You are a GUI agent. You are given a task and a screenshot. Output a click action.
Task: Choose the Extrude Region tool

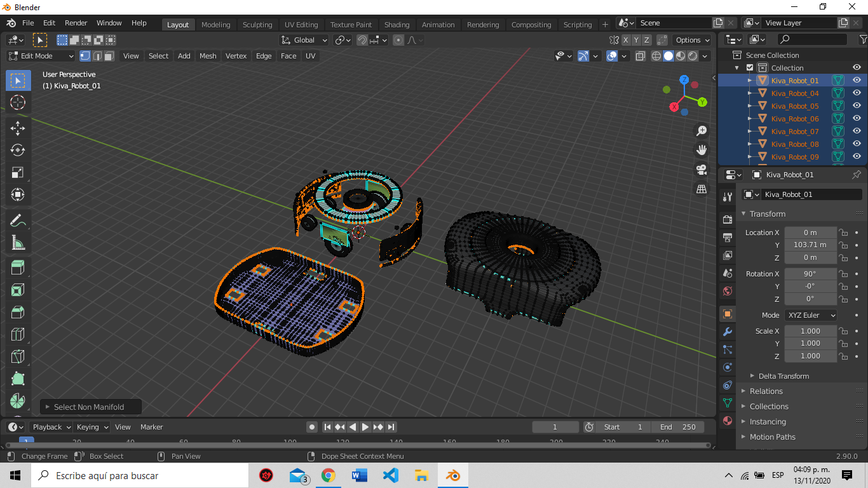point(18,268)
